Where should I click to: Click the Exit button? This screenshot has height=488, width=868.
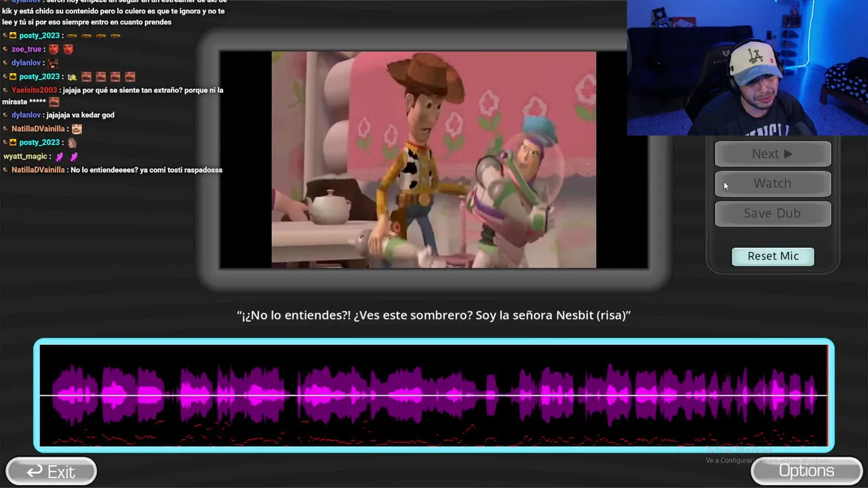click(52, 471)
